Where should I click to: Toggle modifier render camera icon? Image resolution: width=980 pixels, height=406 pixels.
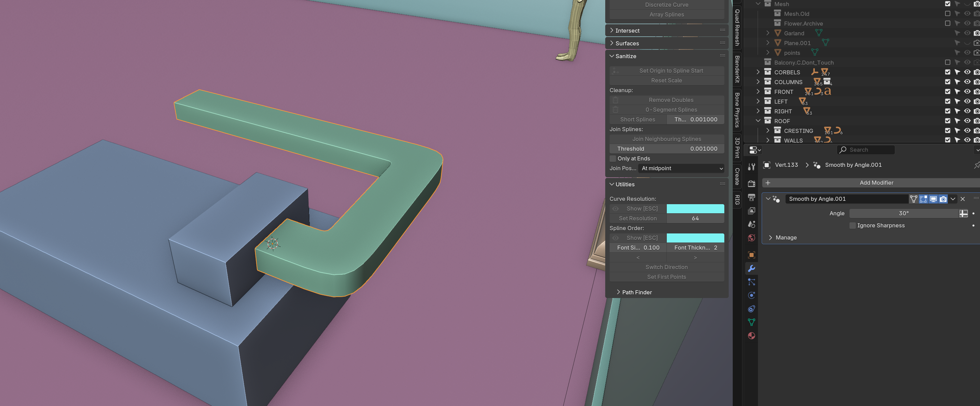tap(943, 199)
